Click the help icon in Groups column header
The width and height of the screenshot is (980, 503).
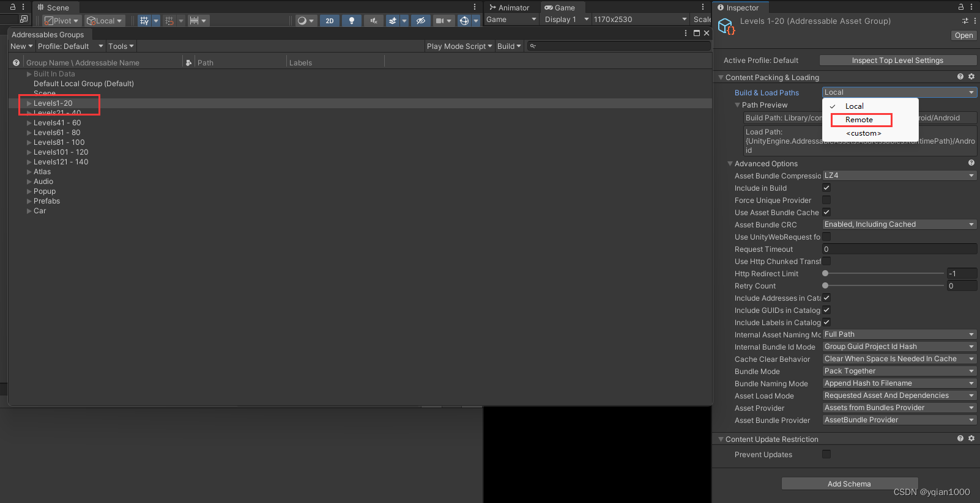pos(17,62)
